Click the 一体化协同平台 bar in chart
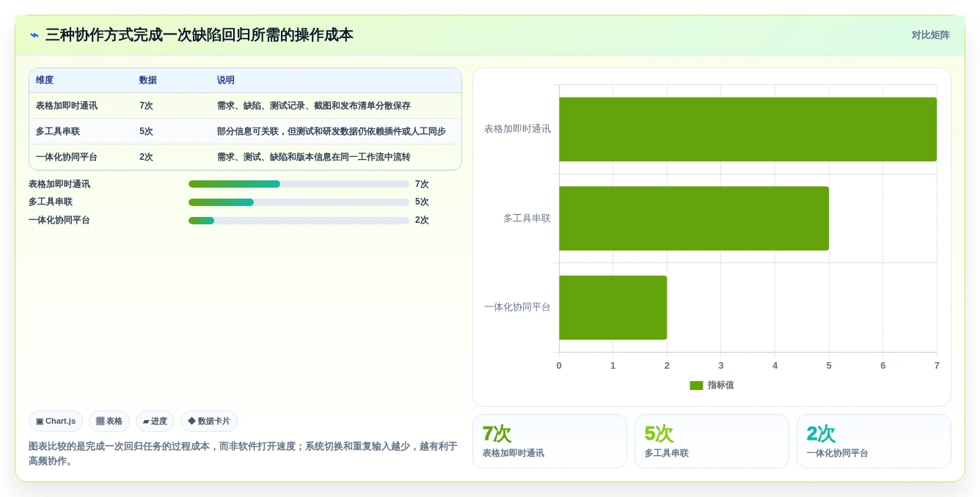Screen dimensions: 980x497 click(612, 308)
